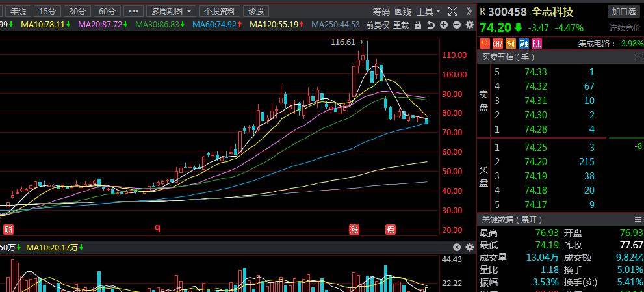Switch to the 60分 period tab
This screenshot has height=292, width=644.
107,11
